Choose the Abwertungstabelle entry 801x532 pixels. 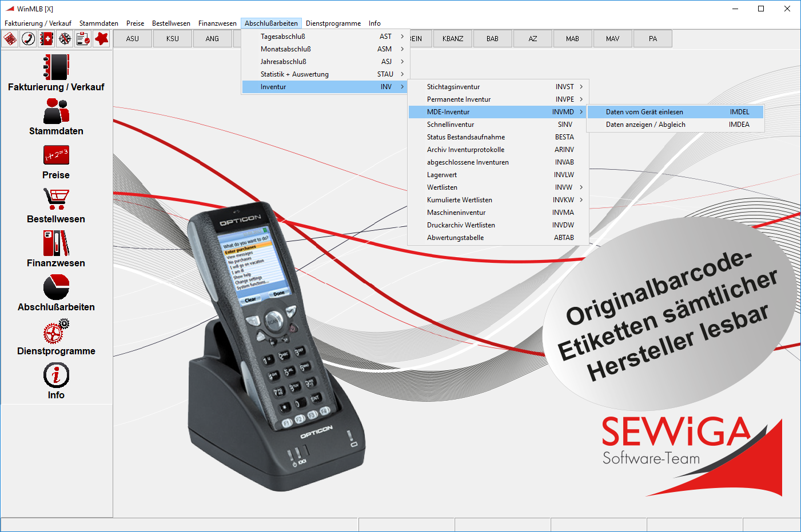coord(498,238)
